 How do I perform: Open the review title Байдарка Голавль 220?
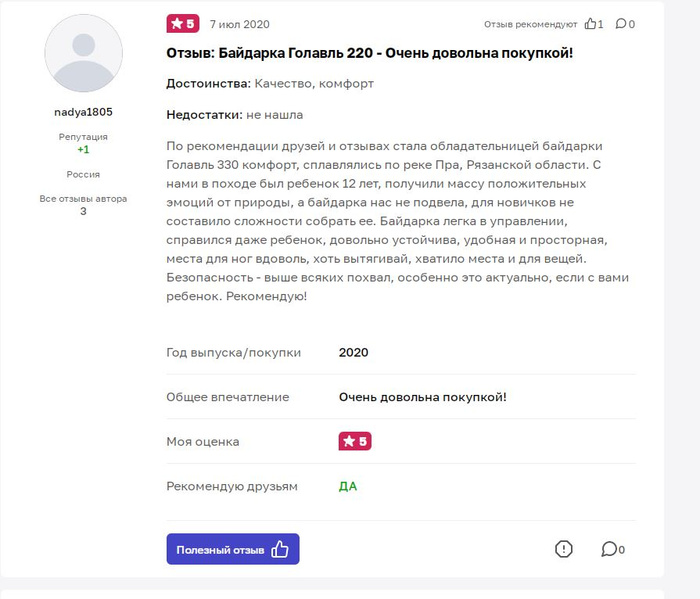[369, 53]
